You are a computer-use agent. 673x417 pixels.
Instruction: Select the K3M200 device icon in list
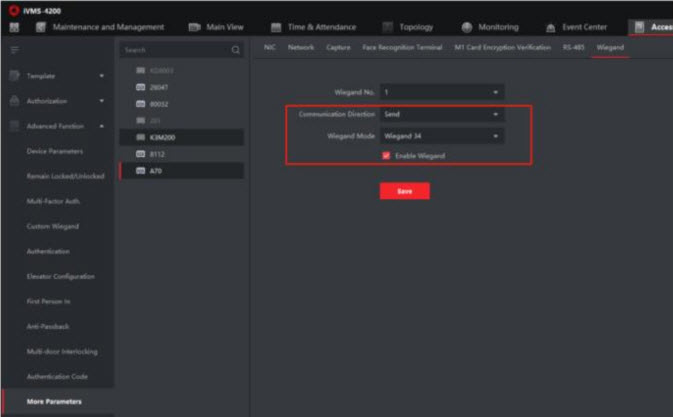click(x=141, y=137)
